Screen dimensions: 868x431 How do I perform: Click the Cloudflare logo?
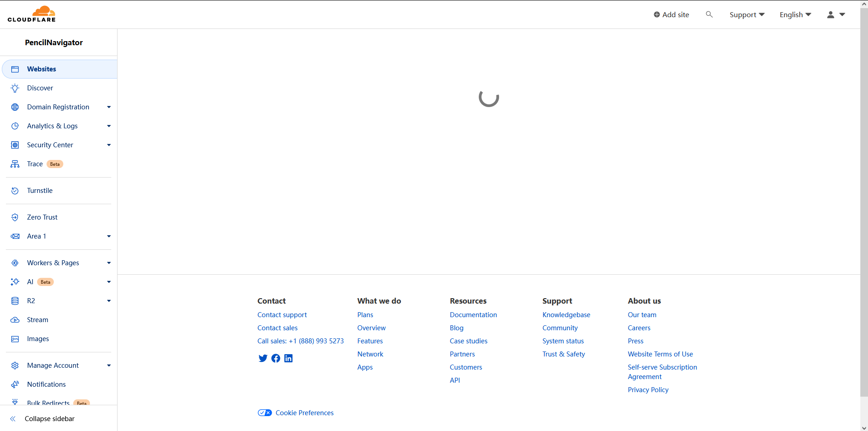coord(32,14)
